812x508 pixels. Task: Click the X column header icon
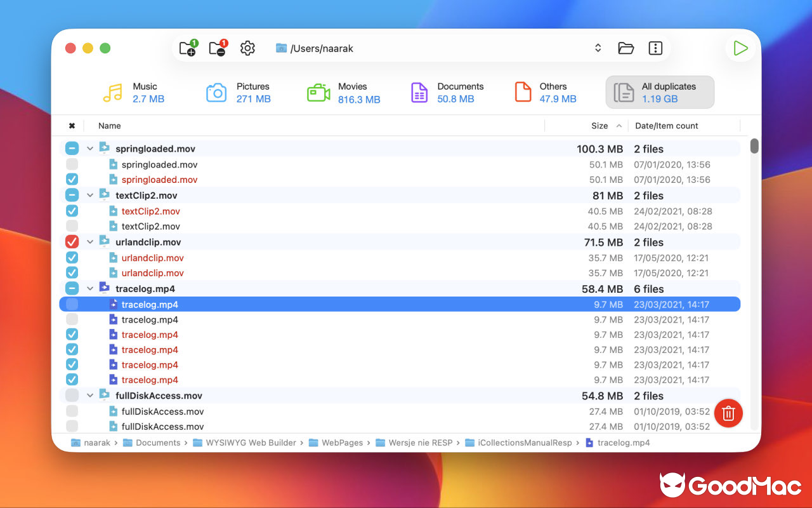pyautogui.click(x=72, y=126)
